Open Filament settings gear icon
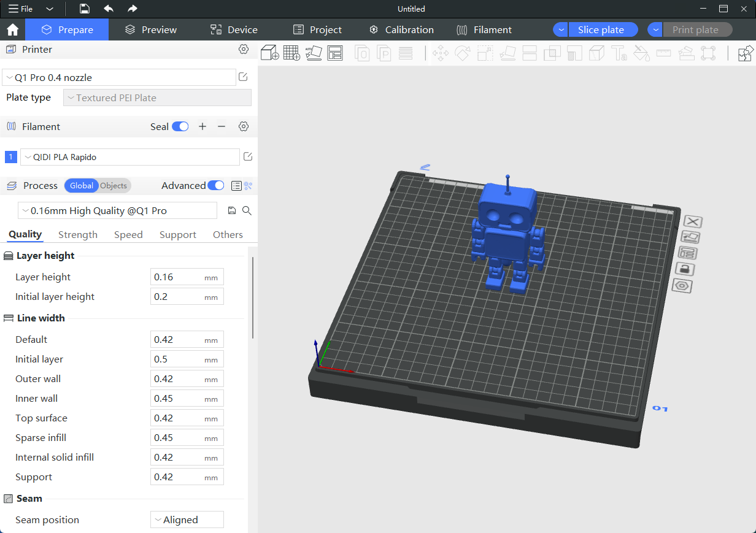The image size is (756, 533). tap(244, 126)
